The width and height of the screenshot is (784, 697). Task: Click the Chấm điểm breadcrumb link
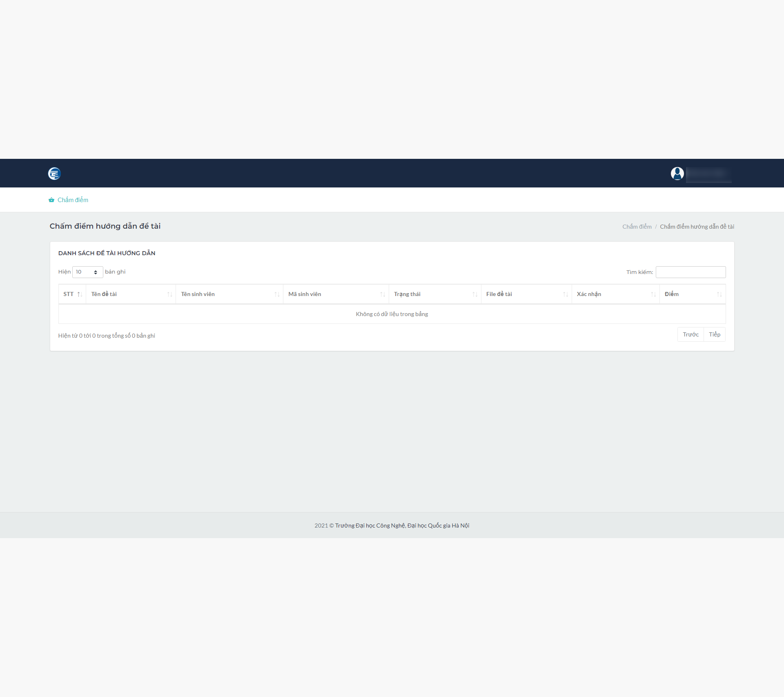pos(637,227)
